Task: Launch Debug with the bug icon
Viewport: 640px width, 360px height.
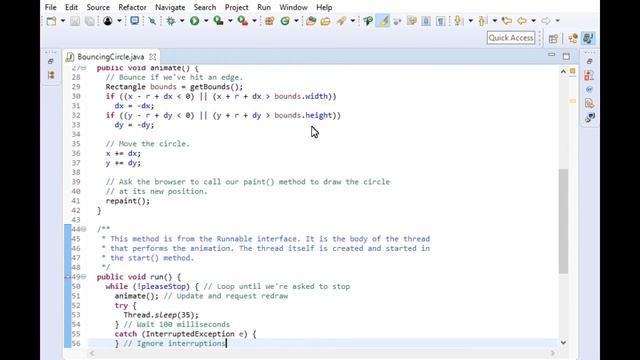Action: [171, 21]
